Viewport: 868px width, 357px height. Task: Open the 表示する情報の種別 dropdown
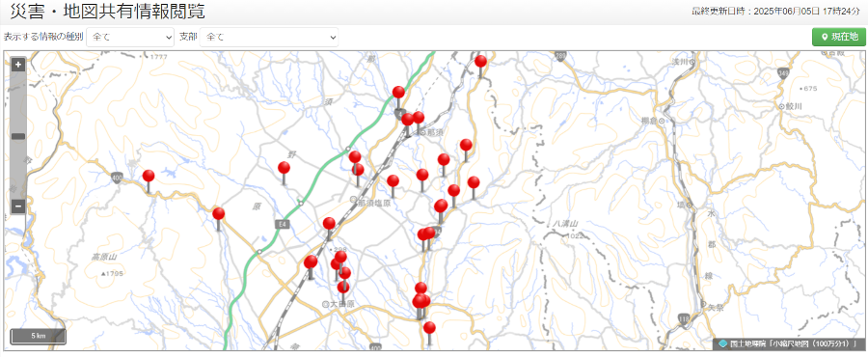click(x=130, y=37)
